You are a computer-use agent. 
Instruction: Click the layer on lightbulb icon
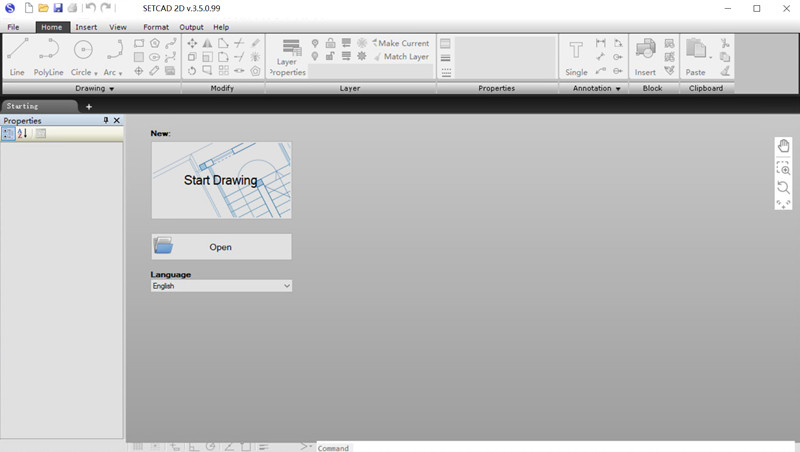(x=315, y=43)
